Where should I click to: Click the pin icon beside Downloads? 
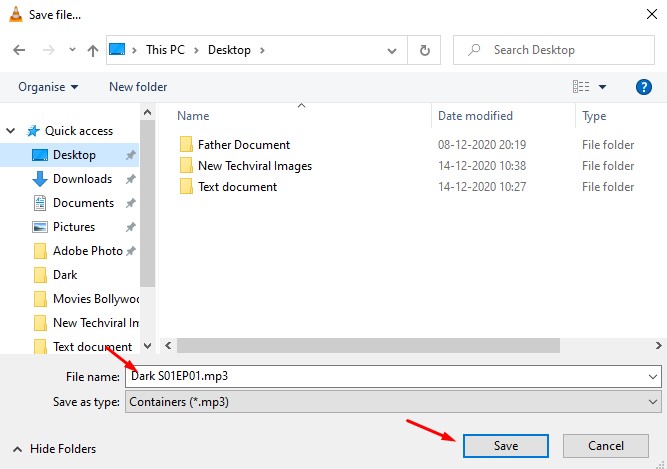pyautogui.click(x=131, y=179)
